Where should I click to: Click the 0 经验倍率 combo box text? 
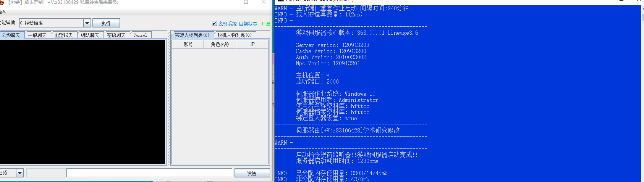click(52, 23)
